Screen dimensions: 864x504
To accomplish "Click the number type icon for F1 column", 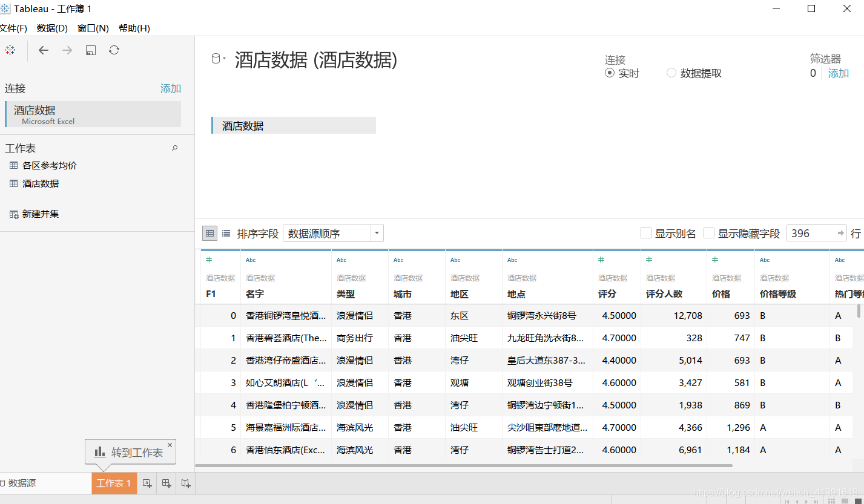I will pos(209,260).
